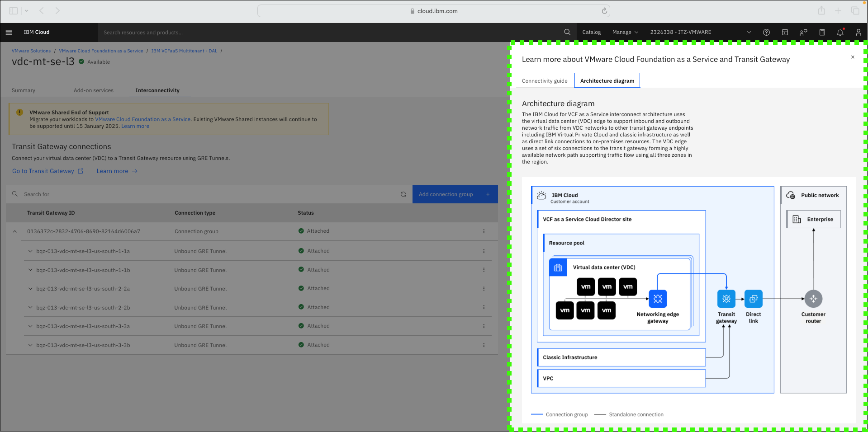Collapse the 0136372c connection group row
The image size is (868, 432).
tap(15, 231)
